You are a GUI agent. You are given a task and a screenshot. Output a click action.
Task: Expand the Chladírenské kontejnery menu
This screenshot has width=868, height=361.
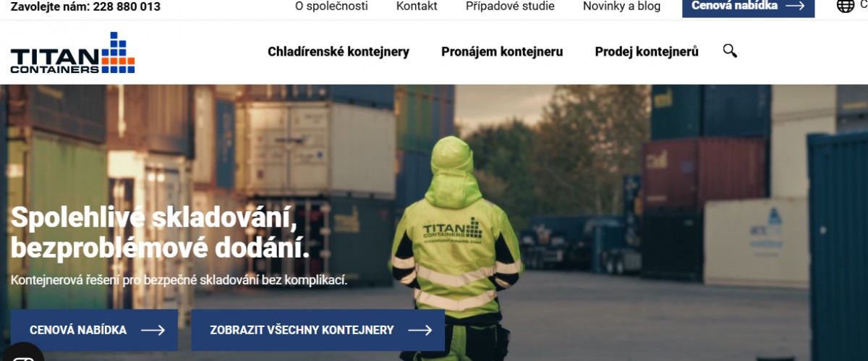click(x=339, y=51)
